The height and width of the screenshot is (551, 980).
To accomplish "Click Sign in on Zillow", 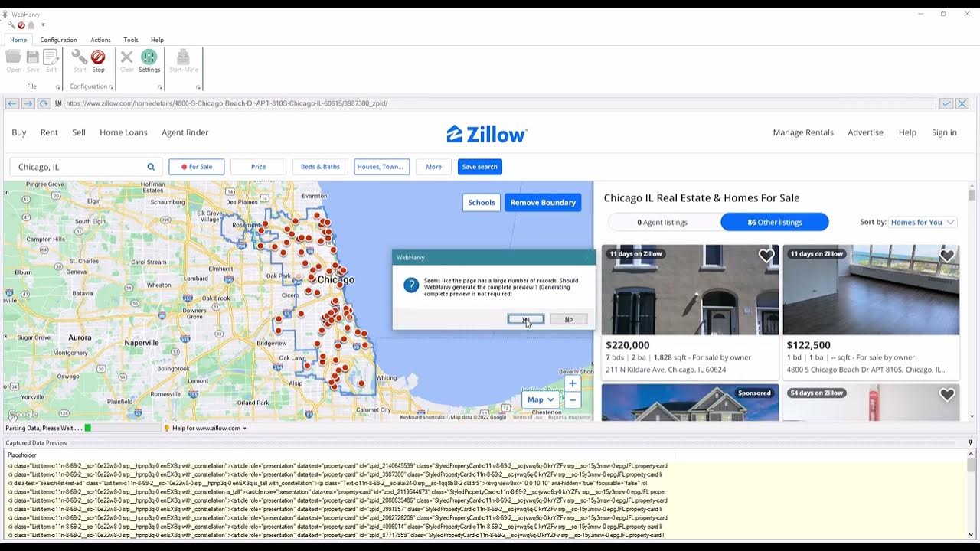I will 944,132.
